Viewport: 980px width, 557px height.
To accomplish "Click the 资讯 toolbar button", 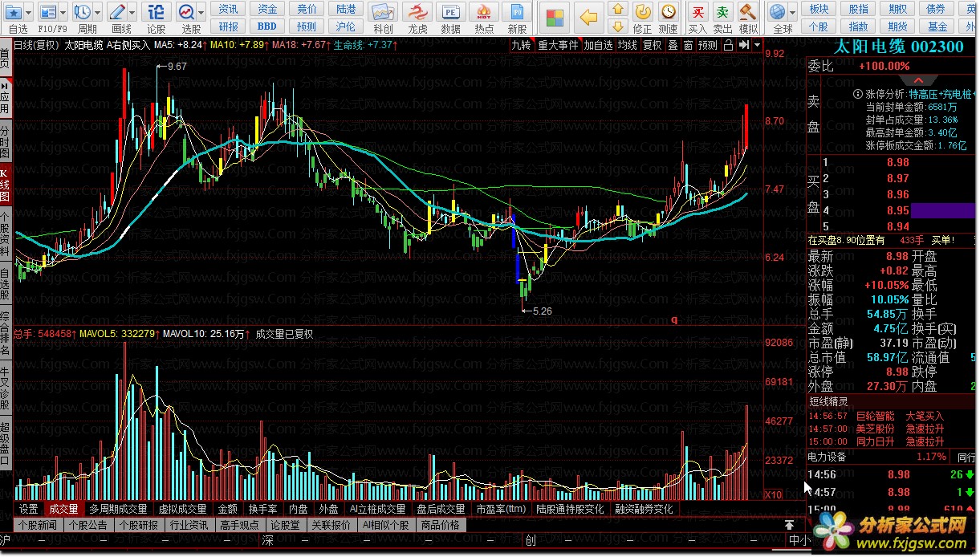I will click(228, 9).
